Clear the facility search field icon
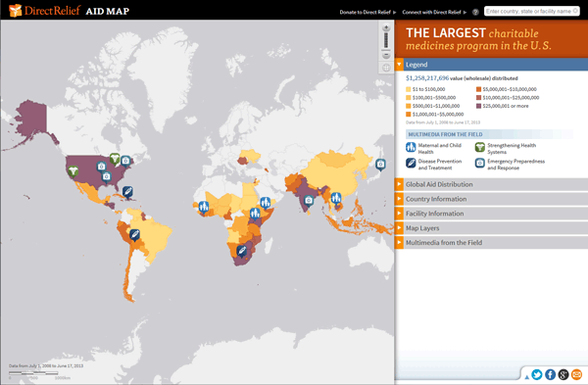The width and height of the screenshot is (588, 385). [575, 11]
